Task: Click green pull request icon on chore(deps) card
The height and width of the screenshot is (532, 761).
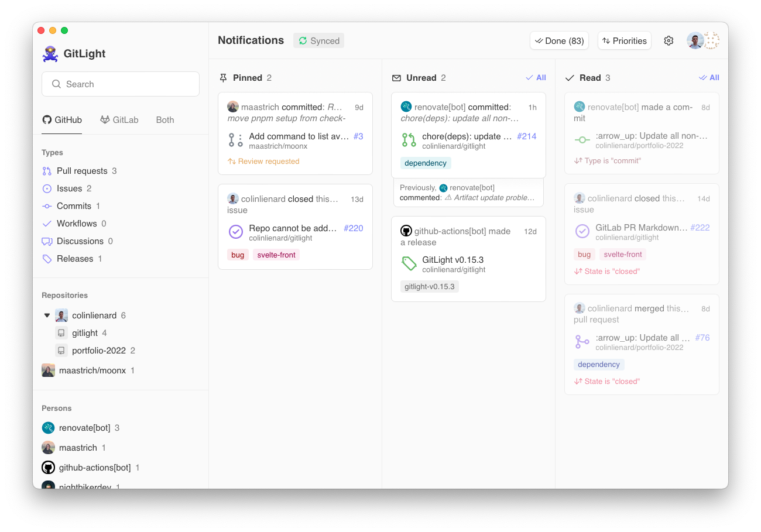Action: coord(409,140)
